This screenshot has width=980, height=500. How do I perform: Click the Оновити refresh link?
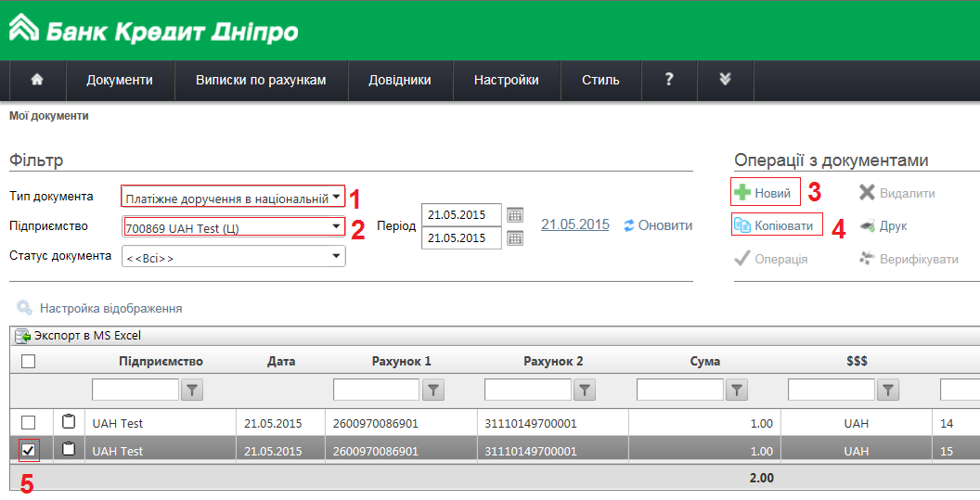click(658, 225)
